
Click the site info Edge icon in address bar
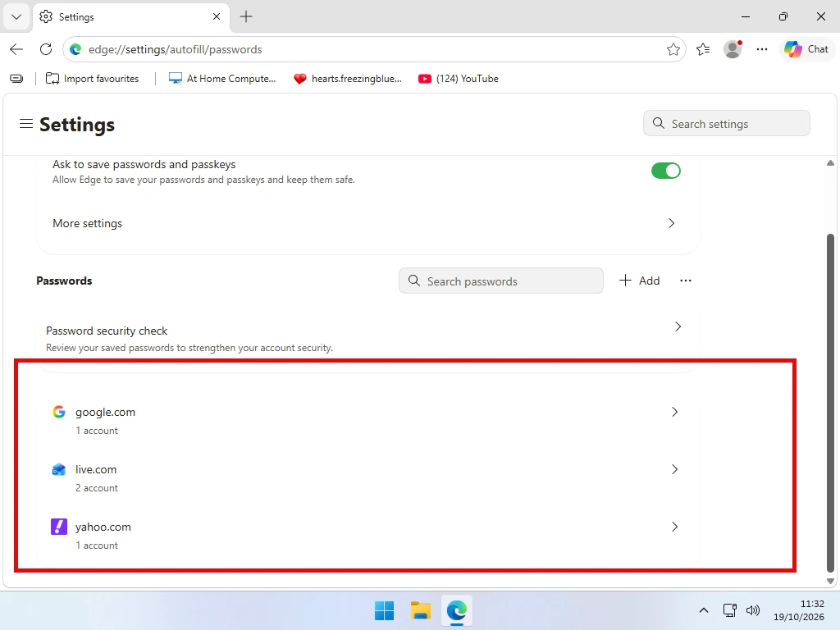tap(75, 49)
